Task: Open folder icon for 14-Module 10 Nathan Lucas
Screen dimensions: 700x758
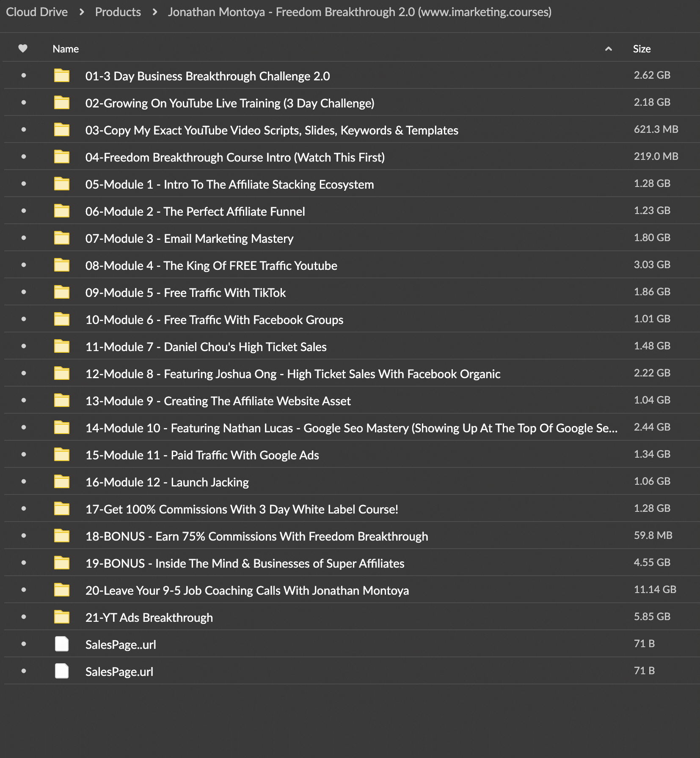Action: (62, 428)
